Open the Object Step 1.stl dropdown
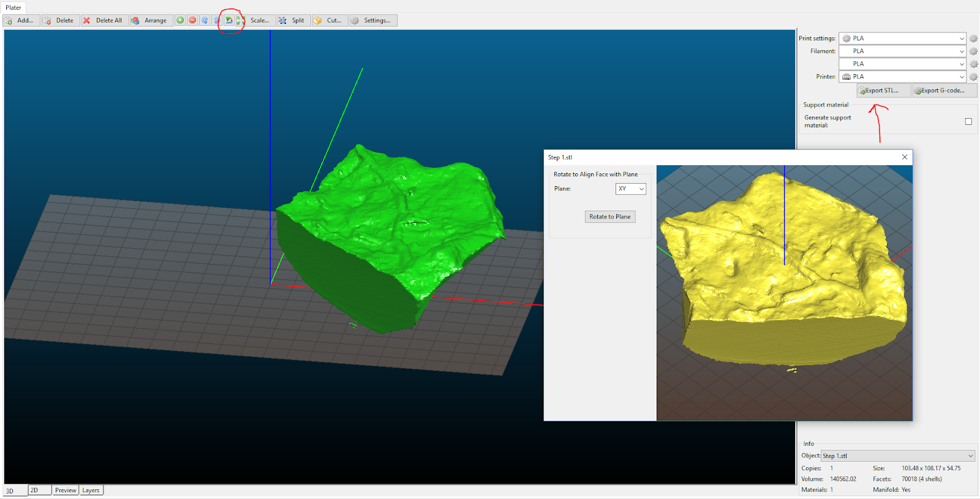 [898, 456]
